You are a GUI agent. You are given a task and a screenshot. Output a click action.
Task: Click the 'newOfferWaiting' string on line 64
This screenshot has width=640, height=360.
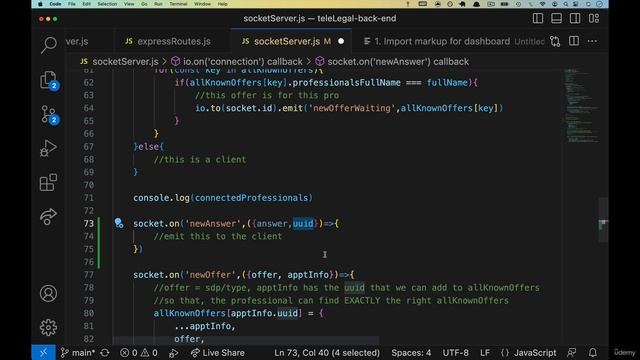tap(351, 108)
